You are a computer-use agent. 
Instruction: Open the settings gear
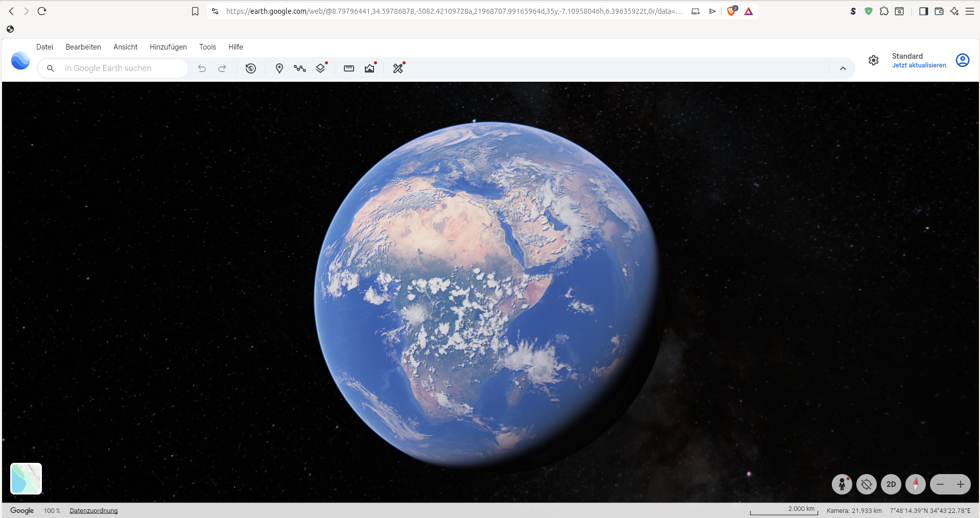click(x=874, y=60)
